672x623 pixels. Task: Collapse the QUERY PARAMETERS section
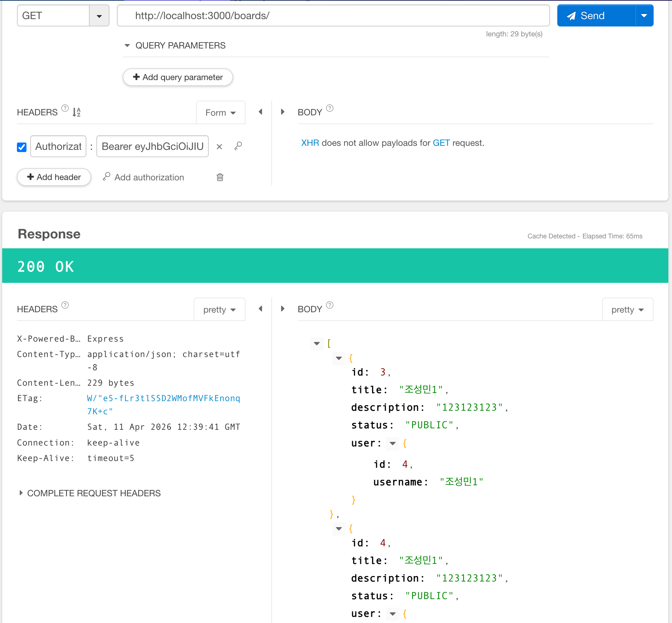pos(127,46)
